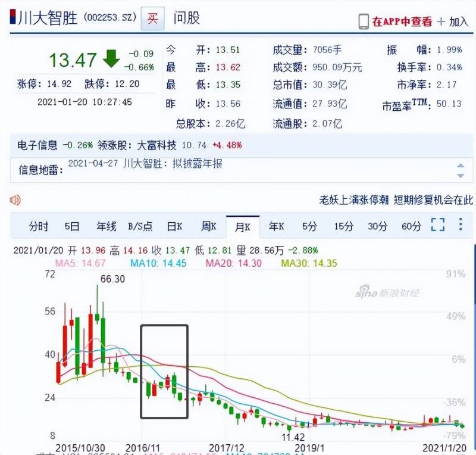Click the highest price value 13.62

click(228, 67)
